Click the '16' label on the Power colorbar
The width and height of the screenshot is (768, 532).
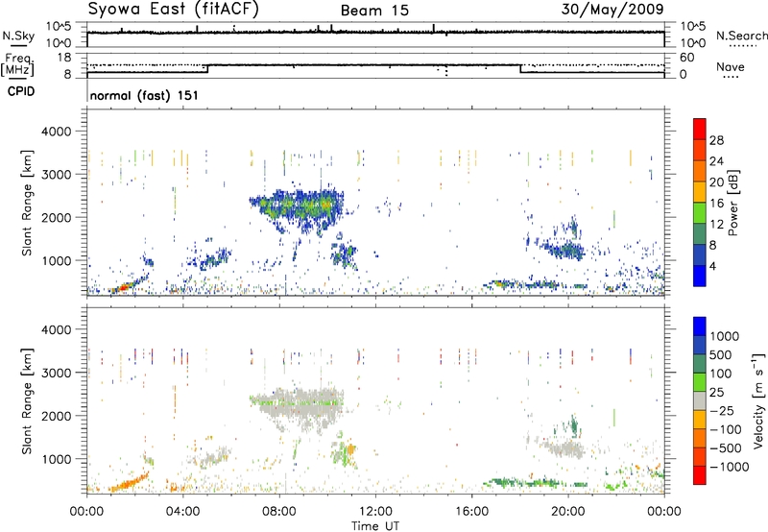pos(716,204)
